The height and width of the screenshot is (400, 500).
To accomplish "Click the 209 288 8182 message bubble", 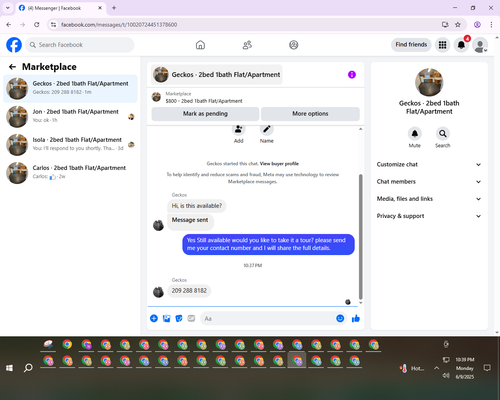I will (x=189, y=291).
